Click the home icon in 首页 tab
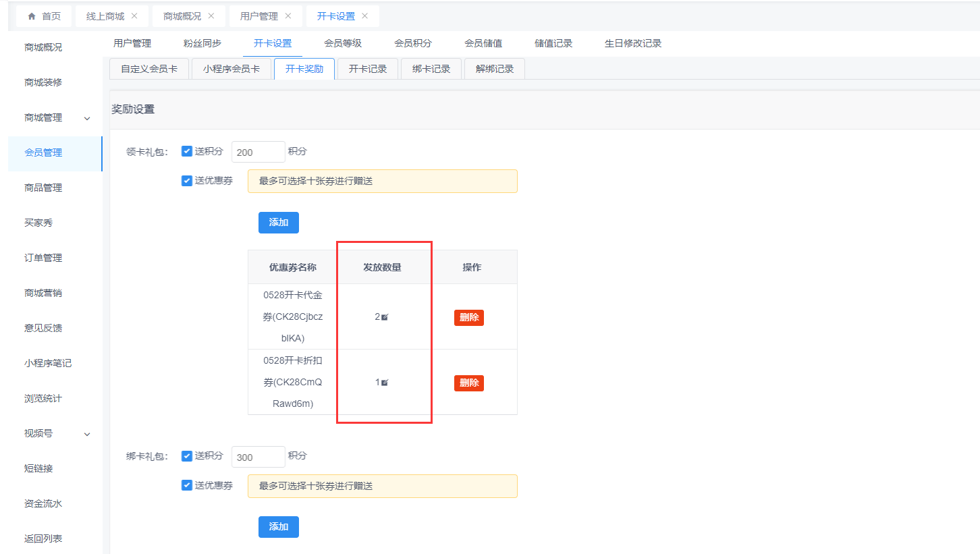 click(32, 16)
